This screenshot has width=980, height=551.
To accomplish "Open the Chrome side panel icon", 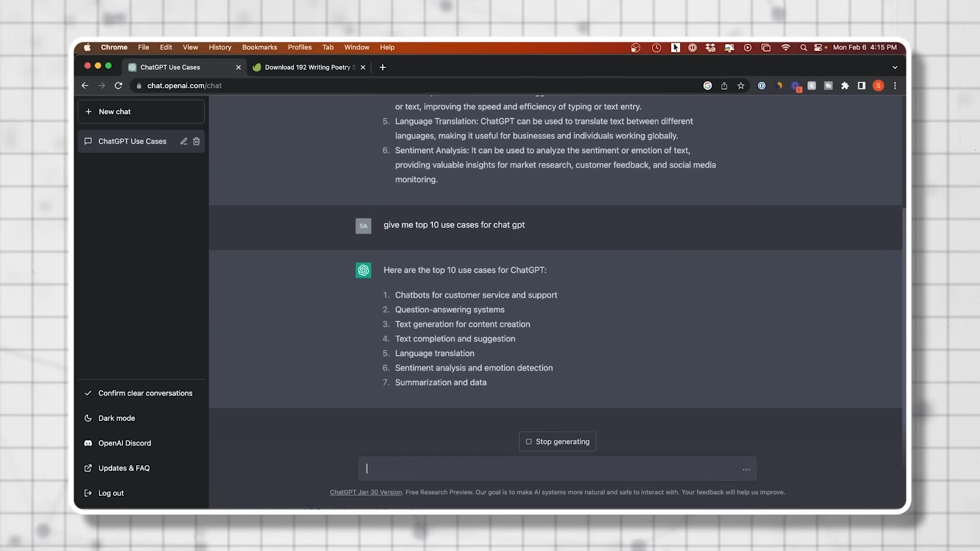I will pyautogui.click(x=862, y=86).
